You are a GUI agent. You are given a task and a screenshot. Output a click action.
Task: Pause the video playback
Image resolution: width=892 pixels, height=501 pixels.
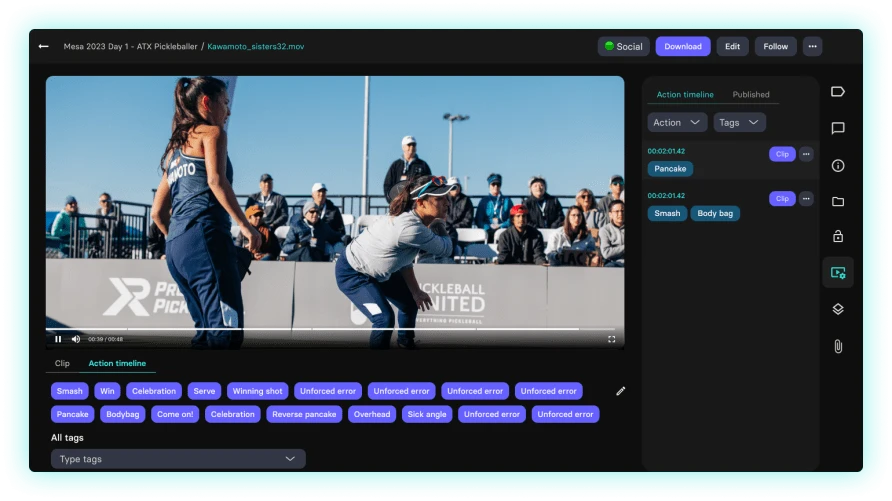click(58, 339)
